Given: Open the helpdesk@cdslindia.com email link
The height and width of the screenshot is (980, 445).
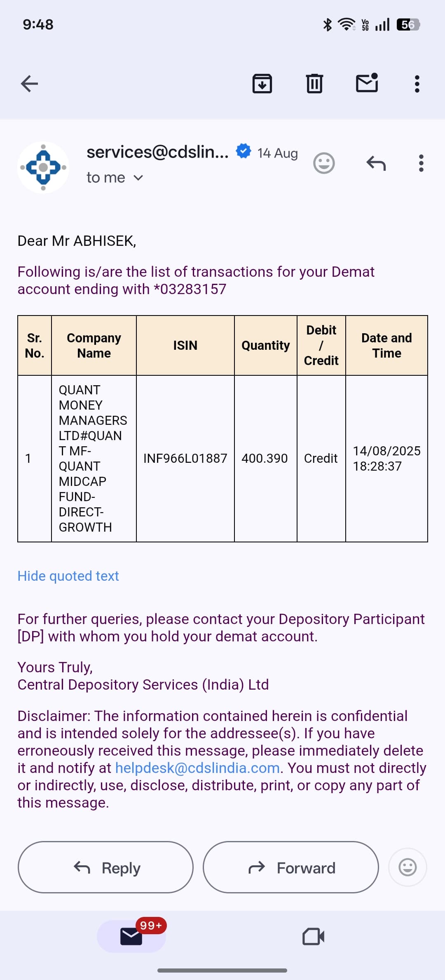Looking at the screenshot, I should click(x=197, y=768).
